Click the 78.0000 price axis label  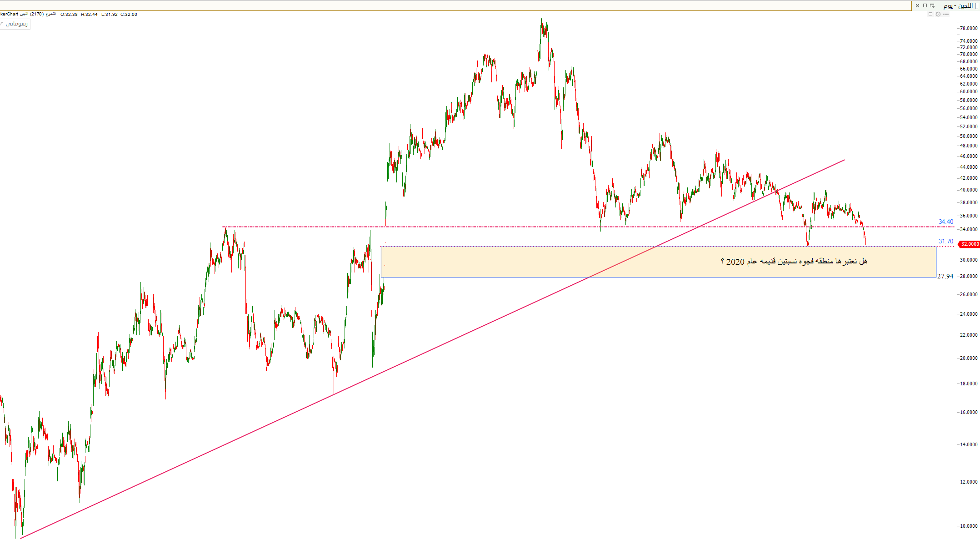point(968,28)
